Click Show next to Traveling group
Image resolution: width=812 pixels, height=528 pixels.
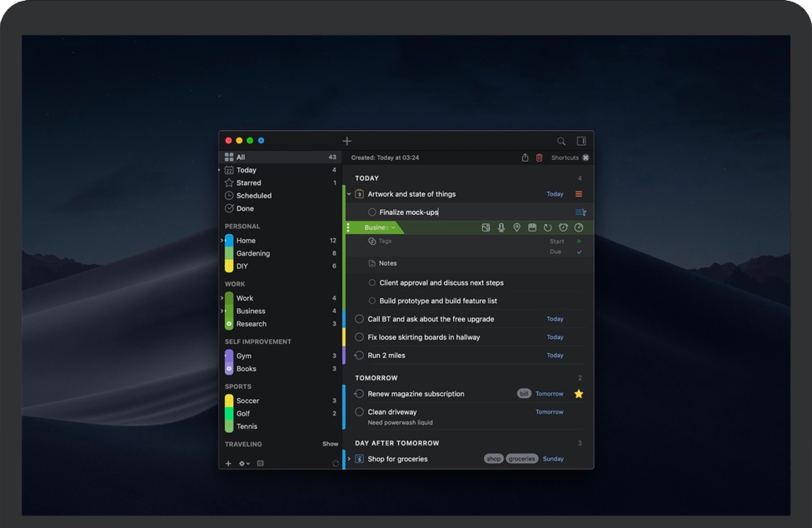coord(331,444)
